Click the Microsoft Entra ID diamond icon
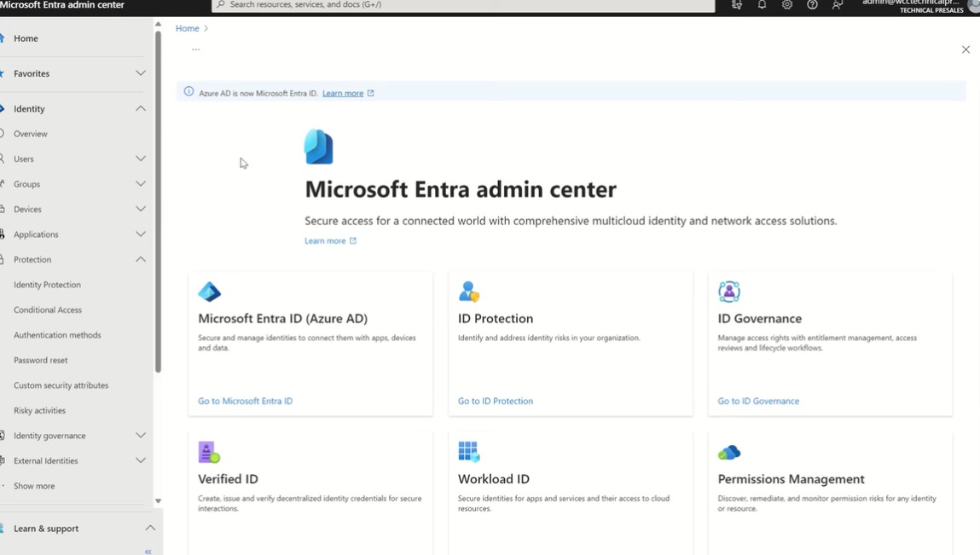This screenshot has height=555, width=980. click(209, 292)
